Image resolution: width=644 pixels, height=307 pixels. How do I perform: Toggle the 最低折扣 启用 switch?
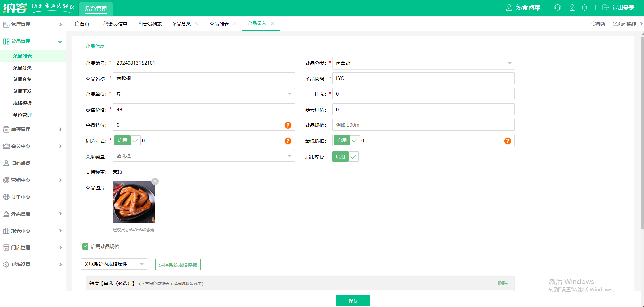[346, 141]
